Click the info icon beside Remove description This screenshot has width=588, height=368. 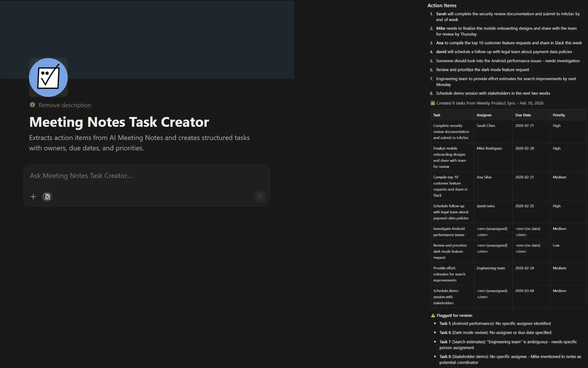tap(32, 105)
